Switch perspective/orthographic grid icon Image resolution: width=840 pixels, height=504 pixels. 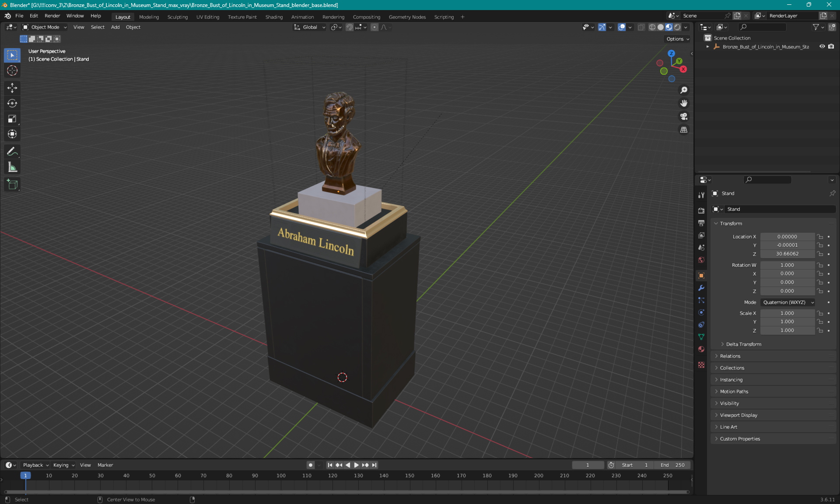684,130
